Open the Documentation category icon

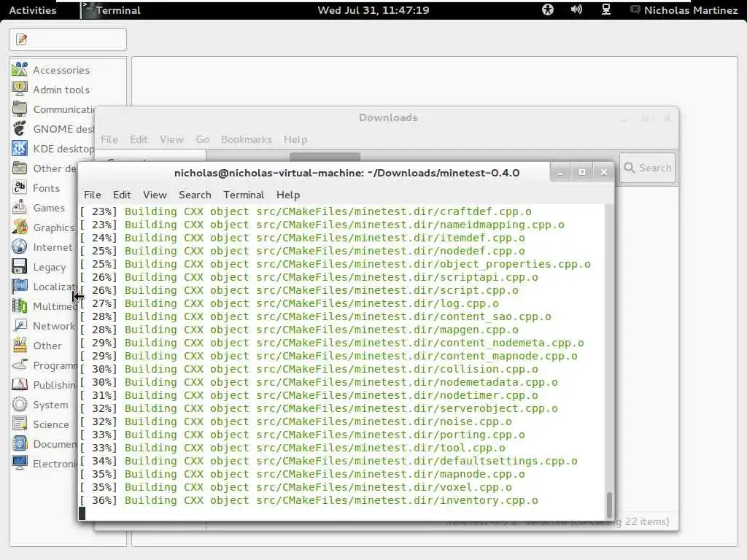point(20,444)
